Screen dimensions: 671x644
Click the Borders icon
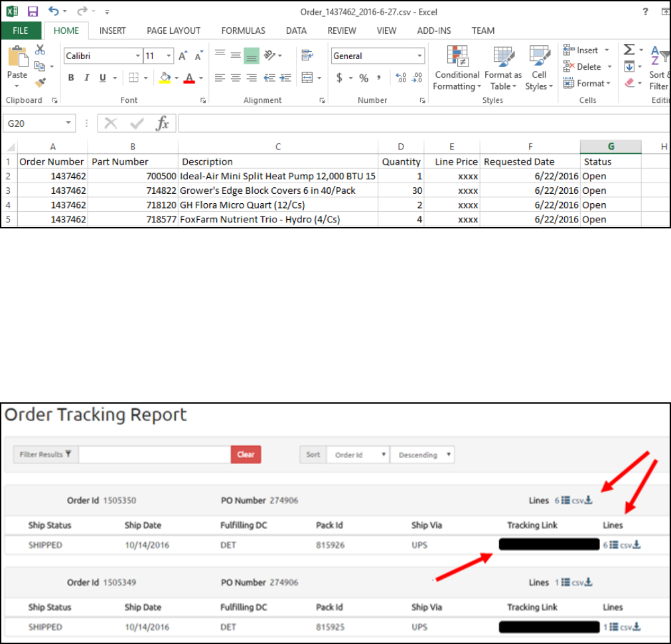pos(133,78)
